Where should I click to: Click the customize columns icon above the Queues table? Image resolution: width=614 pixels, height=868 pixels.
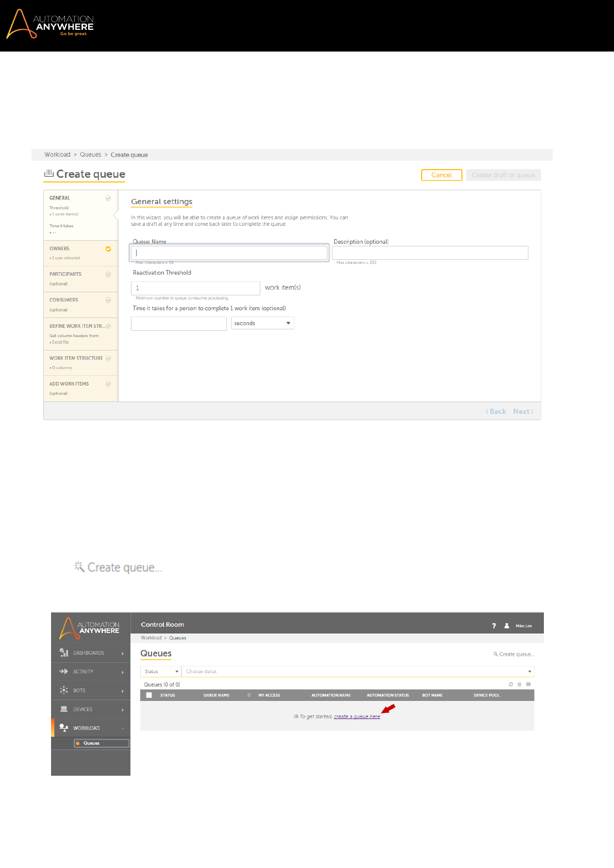[x=528, y=685]
